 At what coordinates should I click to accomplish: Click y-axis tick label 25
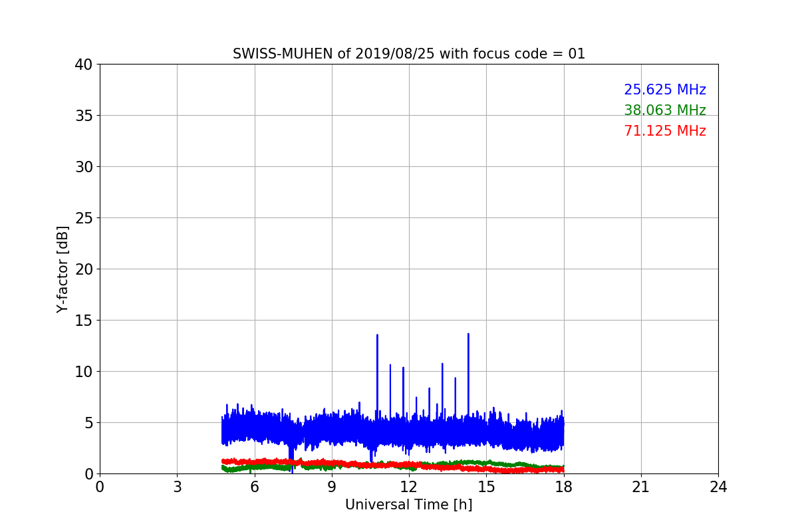pyautogui.click(x=84, y=218)
